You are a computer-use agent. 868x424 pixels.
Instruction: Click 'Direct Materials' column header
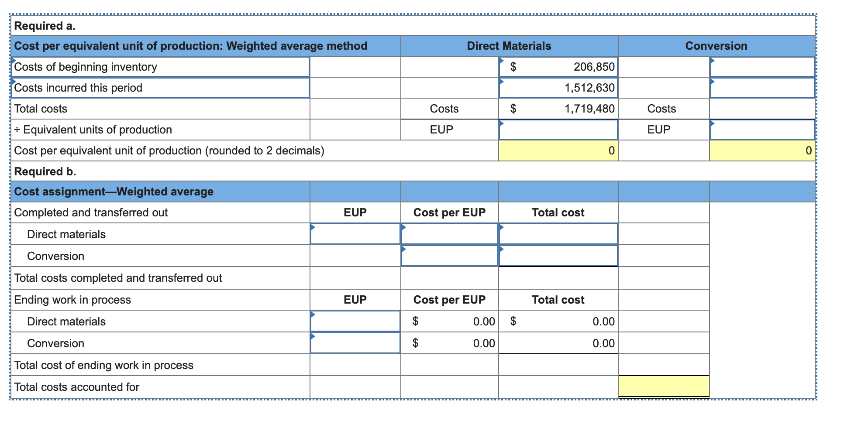(509, 46)
